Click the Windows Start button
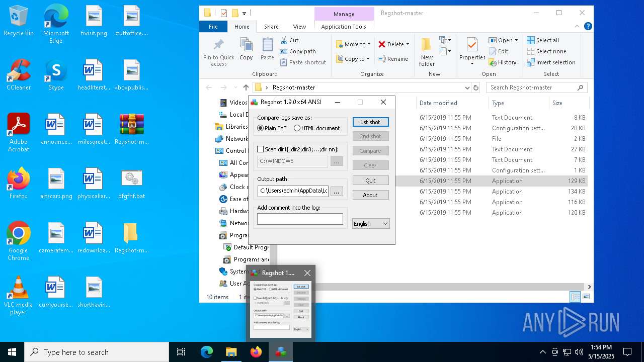644x362 pixels. (12, 352)
